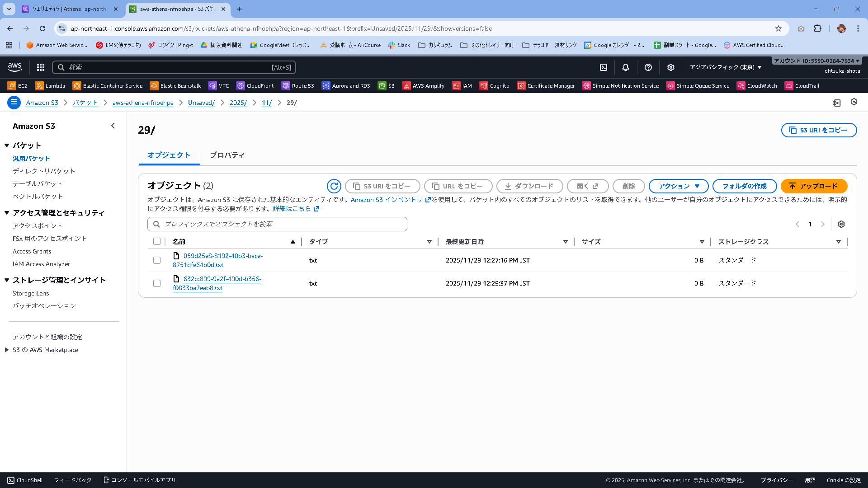Screen dimensions: 868x488
Task: Switch to the プロパティ tab
Action: pyautogui.click(x=227, y=155)
